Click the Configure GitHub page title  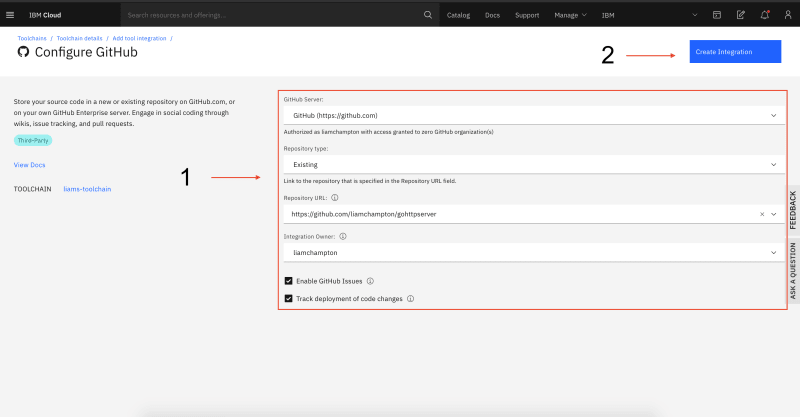point(86,52)
